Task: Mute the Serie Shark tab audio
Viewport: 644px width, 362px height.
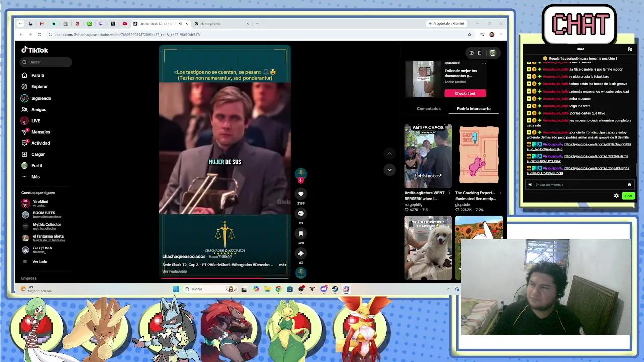Action: [181, 24]
